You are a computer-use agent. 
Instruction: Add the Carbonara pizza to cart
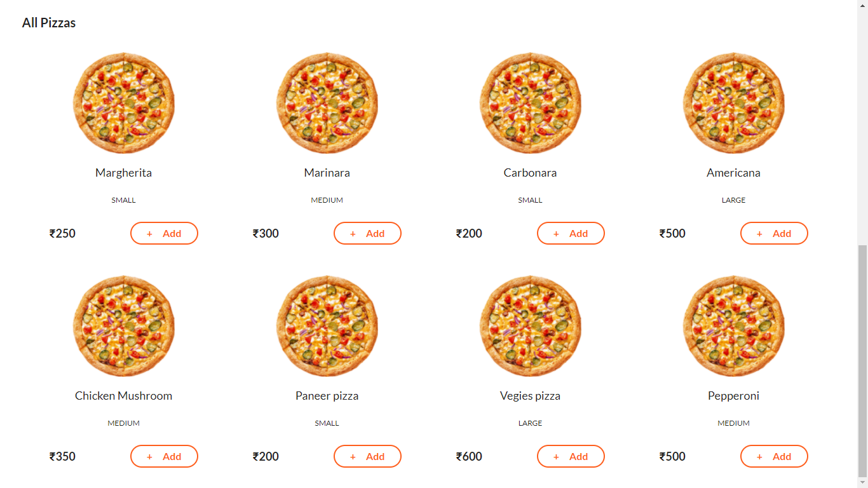click(x=571, y=233)
